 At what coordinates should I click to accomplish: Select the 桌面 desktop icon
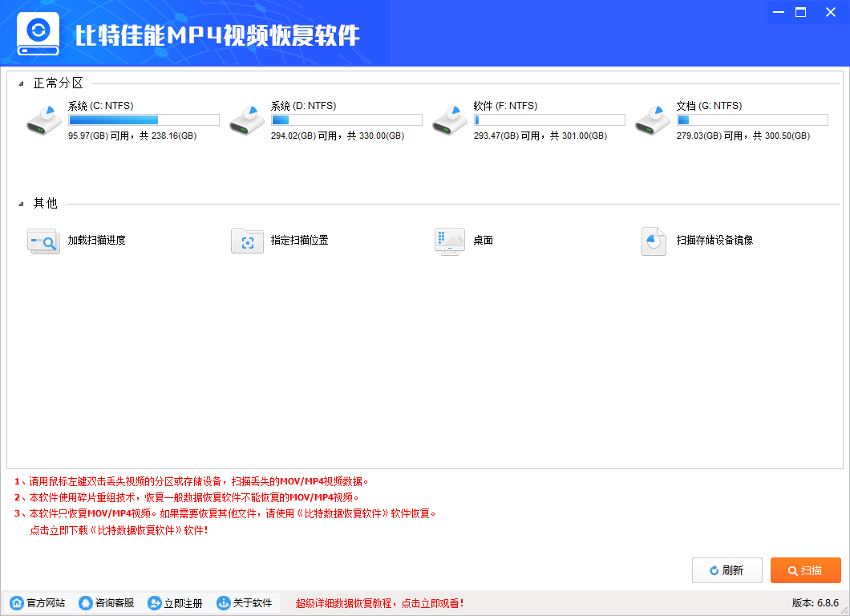pos(450,241)
